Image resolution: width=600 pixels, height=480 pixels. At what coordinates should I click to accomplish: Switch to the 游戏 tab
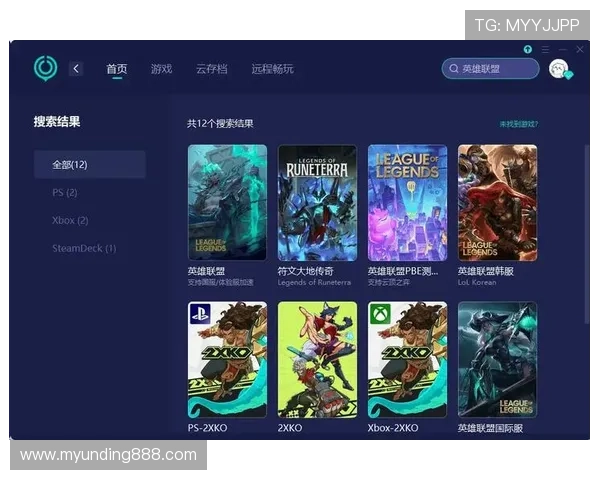click(x=161, y=69)
